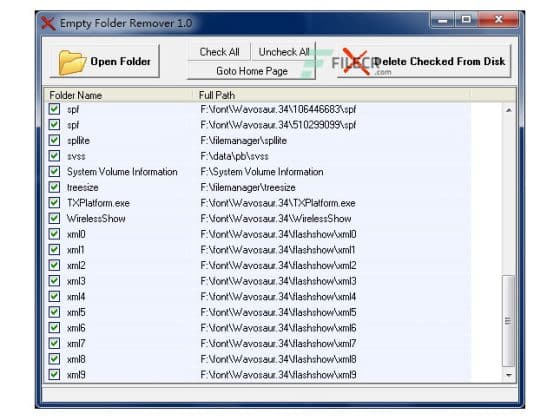Click path F:\filemanager\treesize

click(x=248, y=187)
